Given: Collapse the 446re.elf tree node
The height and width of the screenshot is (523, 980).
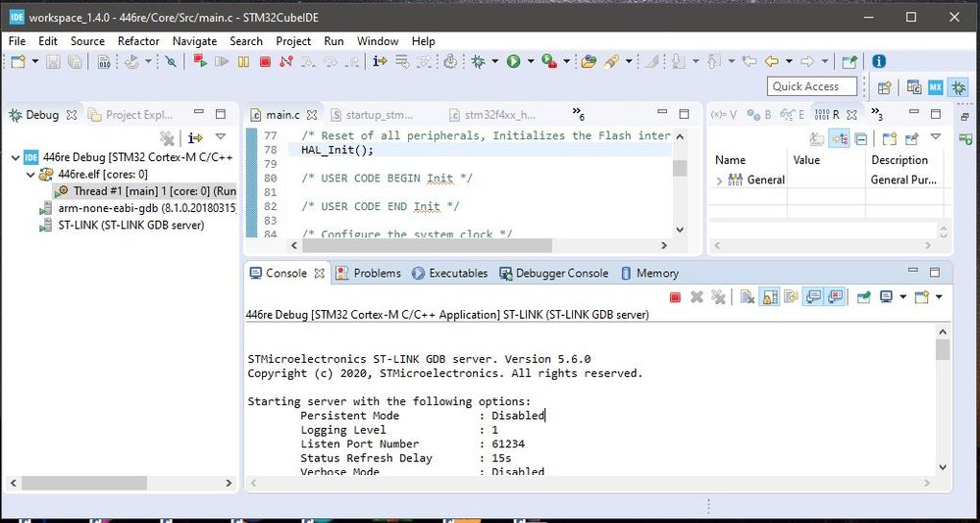Looking at the screenshot, I should 30,175.
